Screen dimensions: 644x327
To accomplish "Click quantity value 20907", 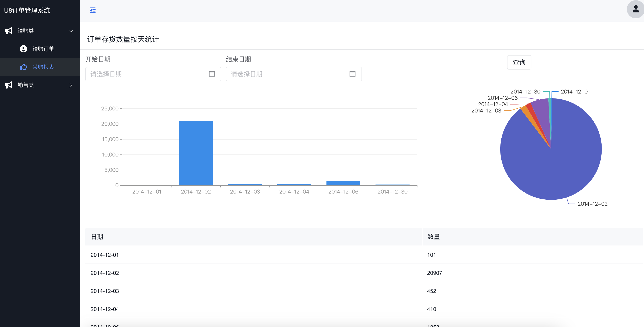I will coord(434,273).
